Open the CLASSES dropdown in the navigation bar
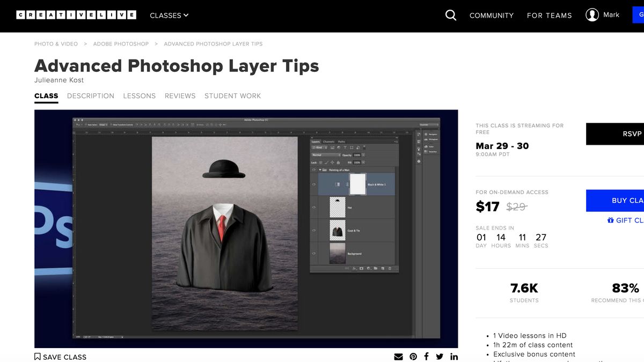644x362 pixels. pyautogui.click(x=169, y=16)
